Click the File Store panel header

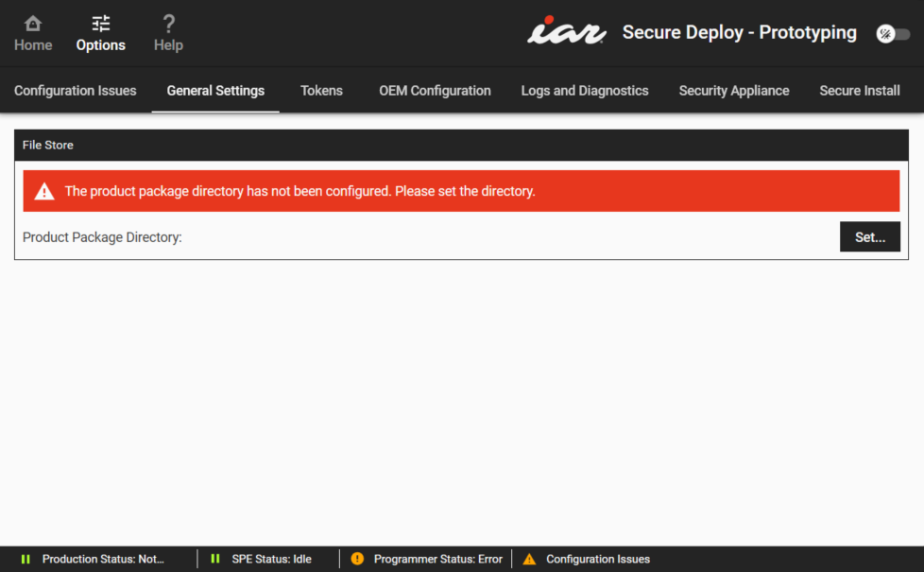[x=47, y=145]
